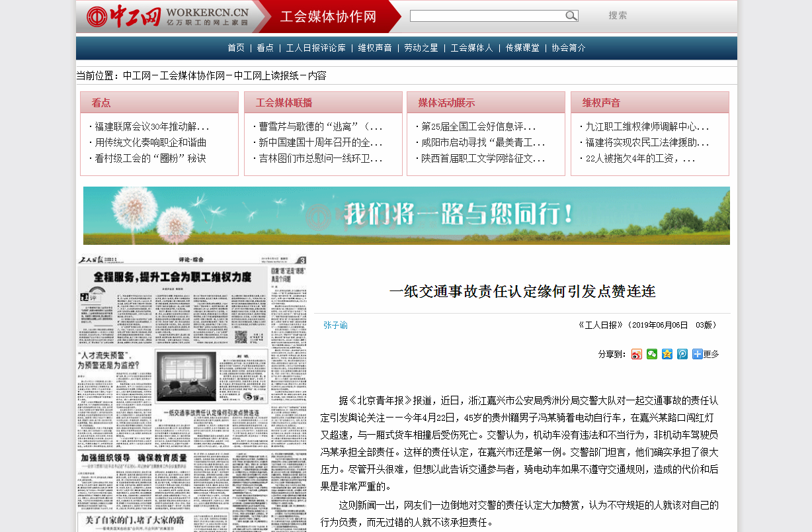Open article 福建联席会议30年推动解...
Screen dimensions: 812x532
(x=151, y=126)
